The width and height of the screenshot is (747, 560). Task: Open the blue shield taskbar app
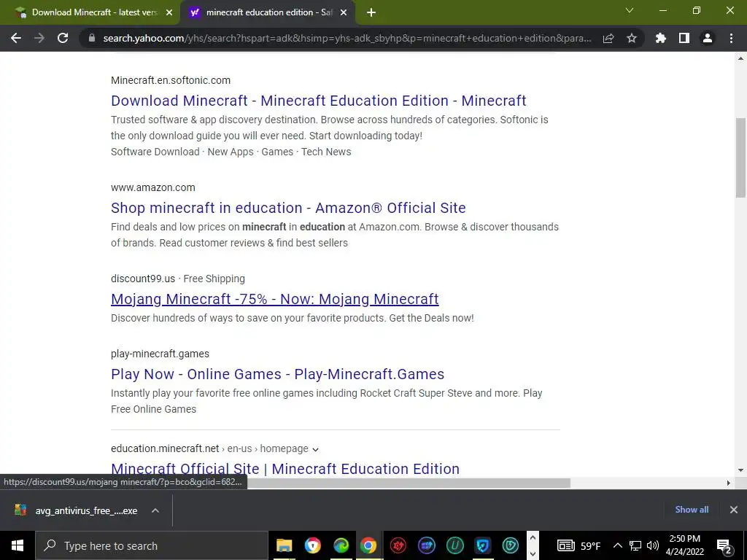coord(483,545)
